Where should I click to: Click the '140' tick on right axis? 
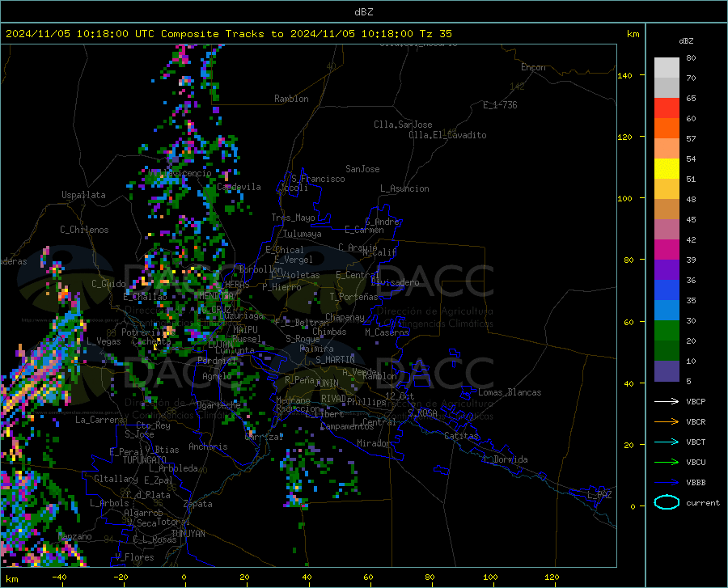[x=624, y=75]
